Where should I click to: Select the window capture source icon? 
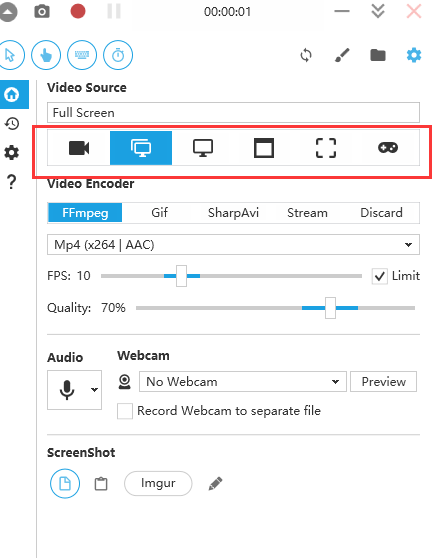click(x=264, y=148)
